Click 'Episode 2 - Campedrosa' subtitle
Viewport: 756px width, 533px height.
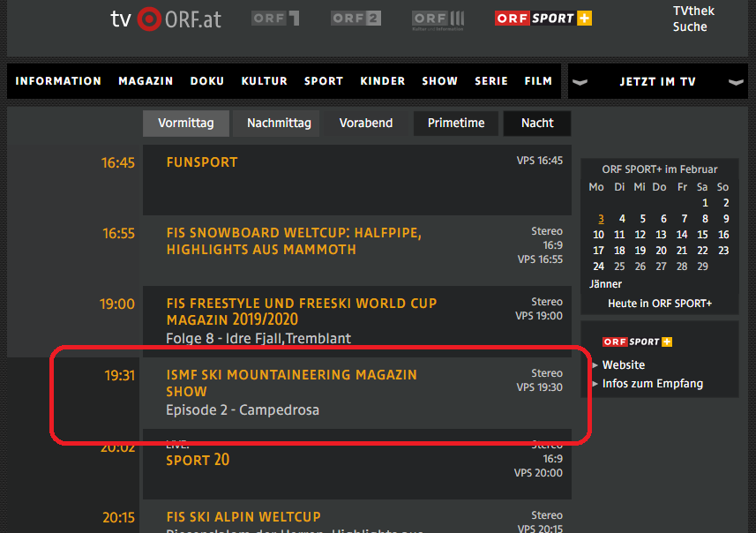[243, 410]
